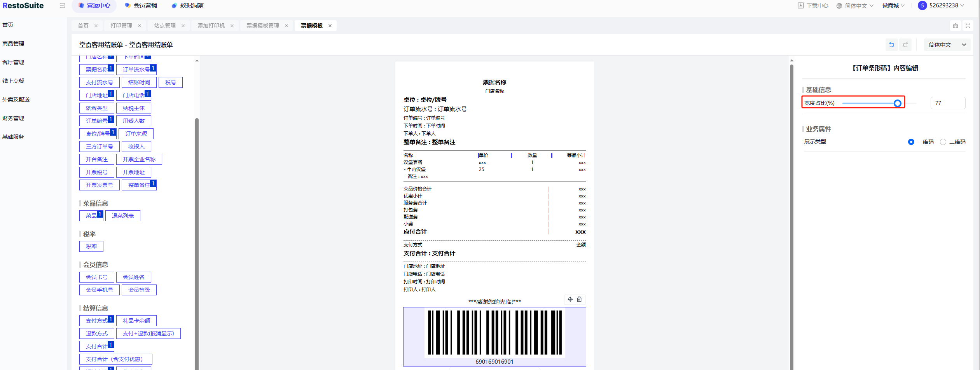This screenshot has width=980, height=370.
Task: Adjust the 宽度占比 slider handle
Action: (897, 103)
